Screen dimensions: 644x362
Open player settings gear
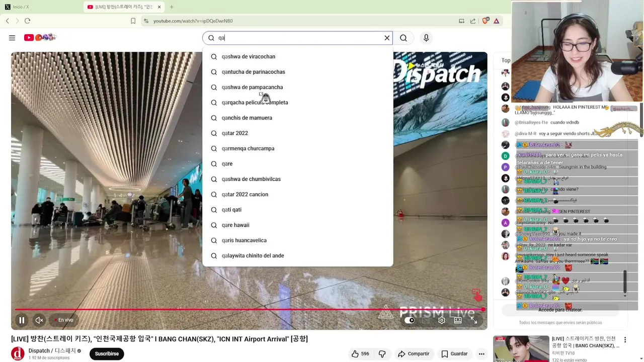pos(442,320)
